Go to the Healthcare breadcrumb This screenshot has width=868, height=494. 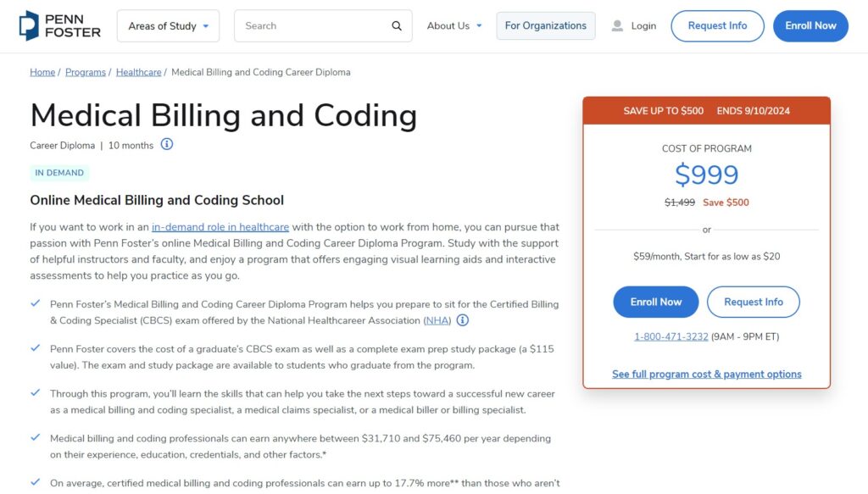tap(138, 72)
